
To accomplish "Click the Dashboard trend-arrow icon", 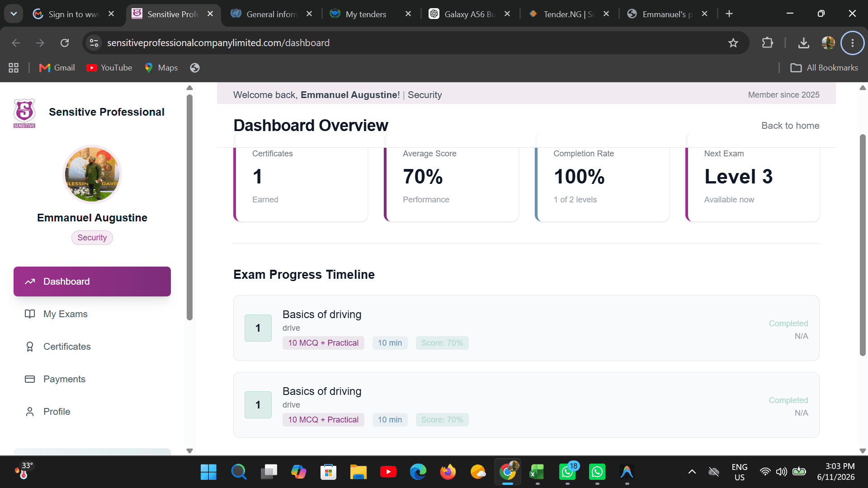I will [30, 282].
